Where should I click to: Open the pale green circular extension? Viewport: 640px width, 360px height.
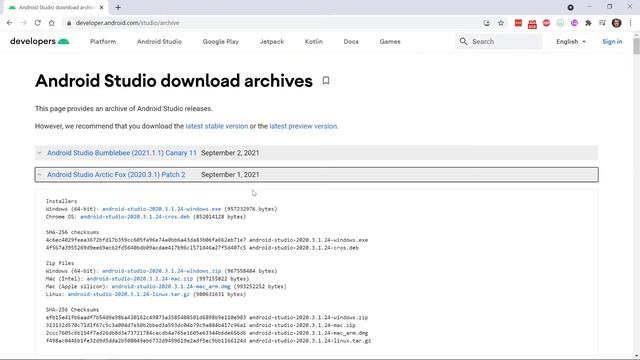[560, 23]
